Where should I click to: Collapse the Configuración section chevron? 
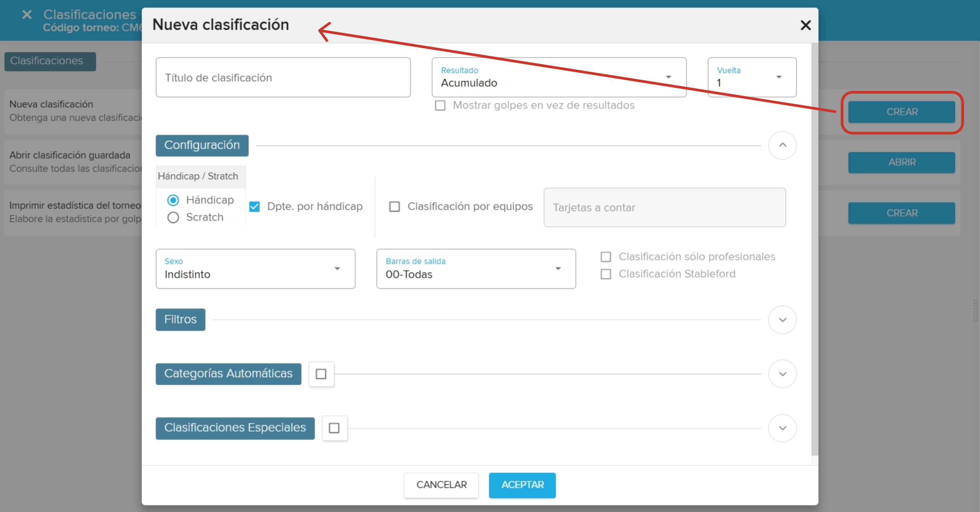[782, 145]
